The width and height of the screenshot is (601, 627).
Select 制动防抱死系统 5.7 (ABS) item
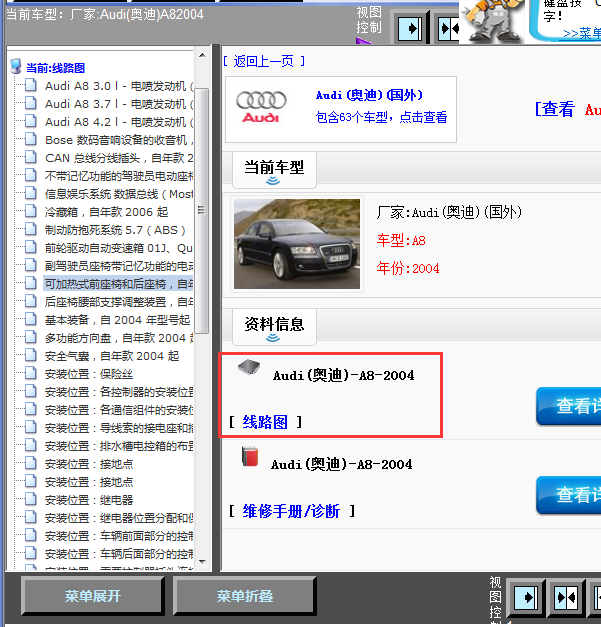click(115, 230)
